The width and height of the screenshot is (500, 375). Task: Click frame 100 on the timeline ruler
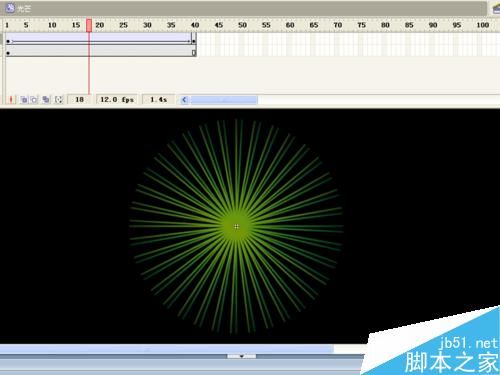pyautogui.click(x=482, y=25)
